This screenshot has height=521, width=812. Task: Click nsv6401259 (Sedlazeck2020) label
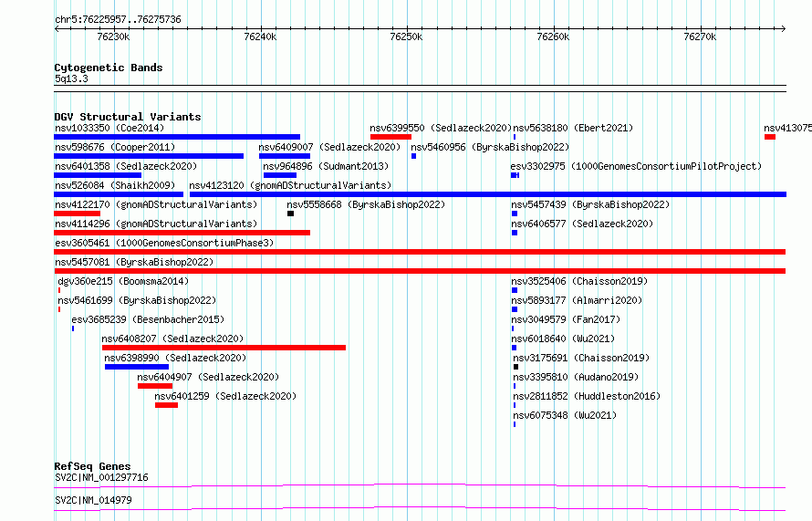point(225,396)
